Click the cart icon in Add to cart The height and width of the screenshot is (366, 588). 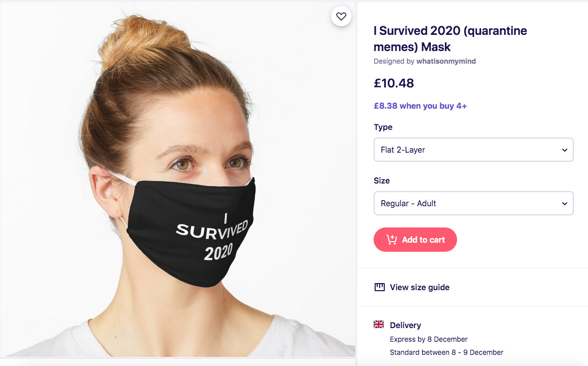point(391,240)
